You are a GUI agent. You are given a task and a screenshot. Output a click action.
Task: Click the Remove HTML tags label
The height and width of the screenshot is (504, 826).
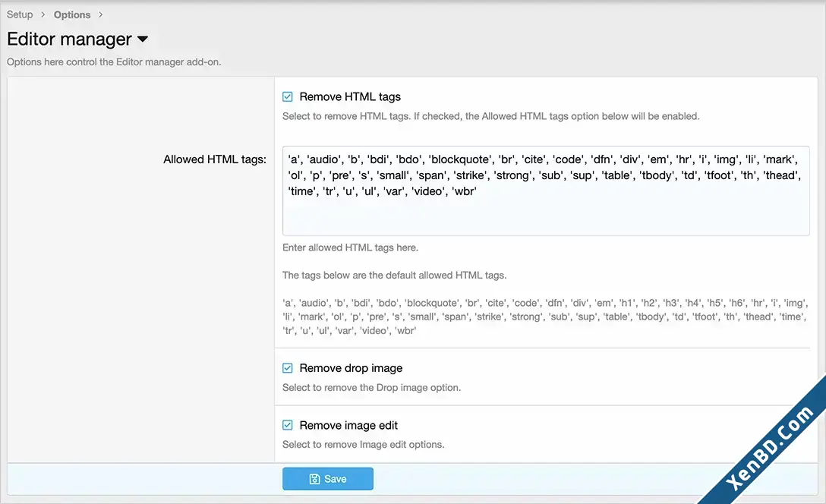point(350,96)
